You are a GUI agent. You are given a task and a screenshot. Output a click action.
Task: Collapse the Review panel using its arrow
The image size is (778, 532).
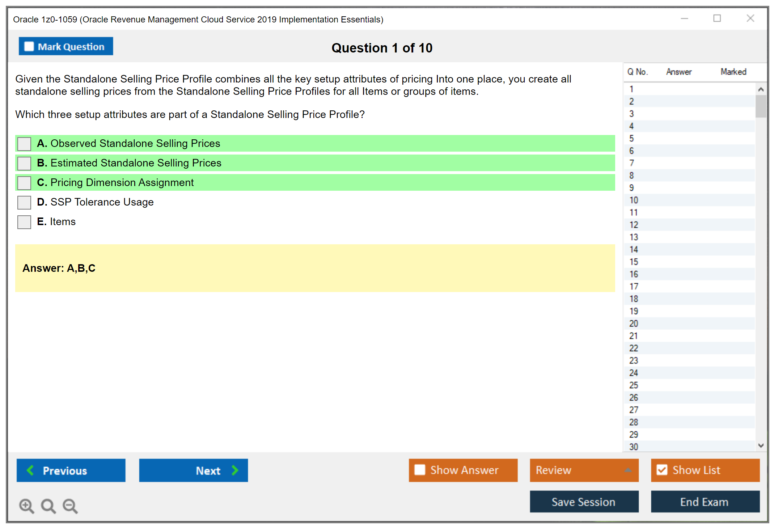tap(629, 470)
